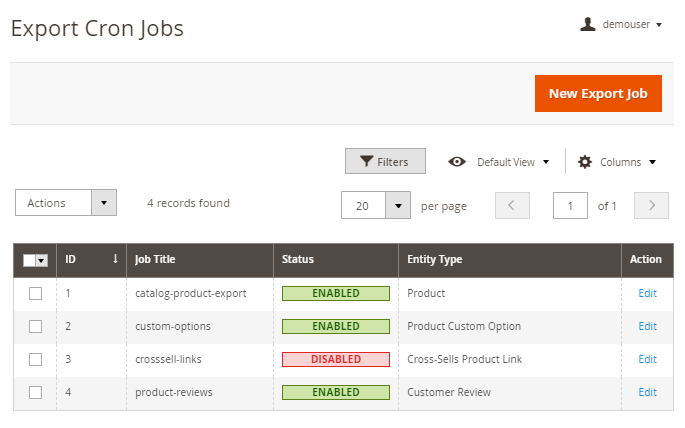This screenshot has height=428, width=685.
Task: Check the crosssell-links row checkbox
Action: pos(35,359)
